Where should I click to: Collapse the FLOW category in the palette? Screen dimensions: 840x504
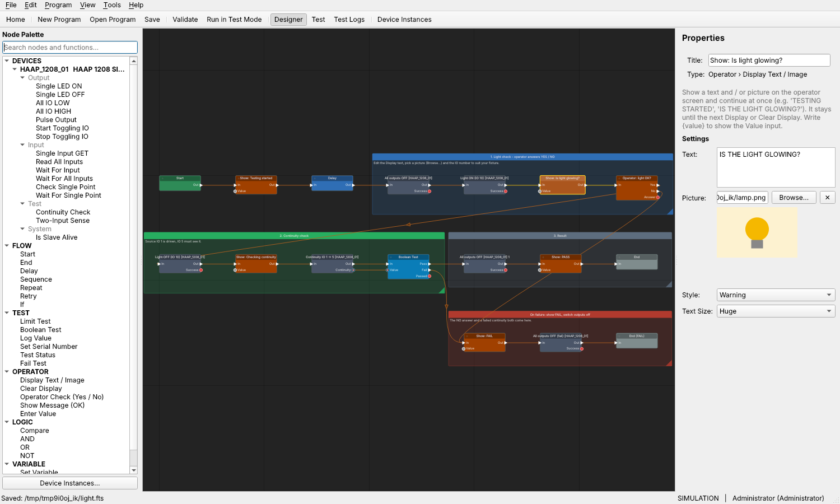[7, 246]
